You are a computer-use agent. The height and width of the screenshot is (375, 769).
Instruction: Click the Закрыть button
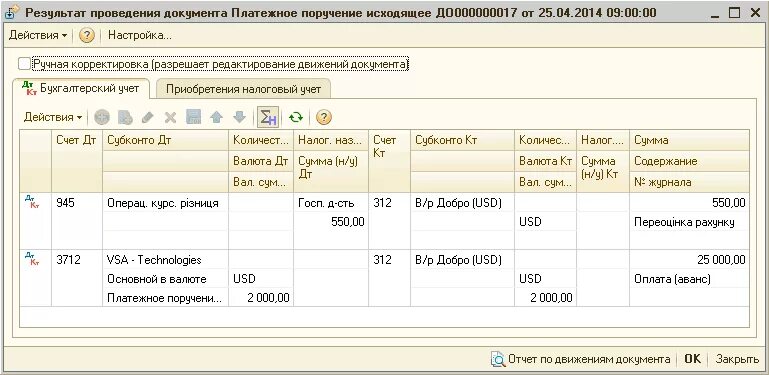737,359
